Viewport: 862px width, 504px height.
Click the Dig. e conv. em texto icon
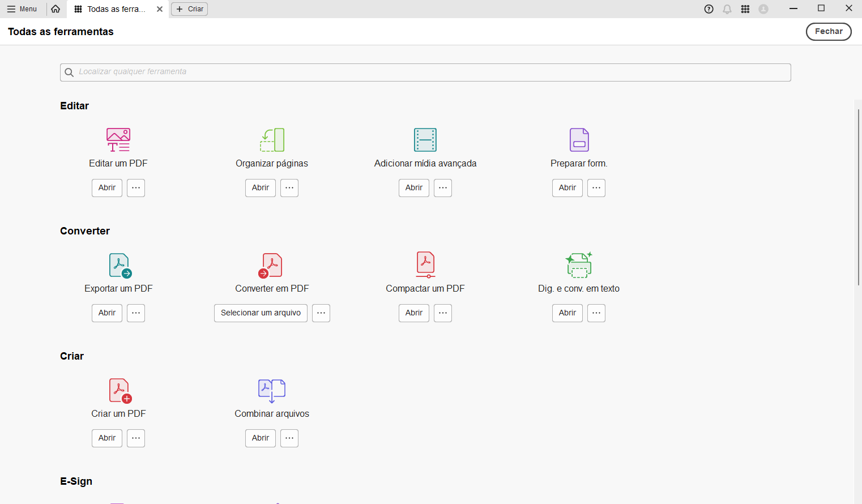pos(579,265)
